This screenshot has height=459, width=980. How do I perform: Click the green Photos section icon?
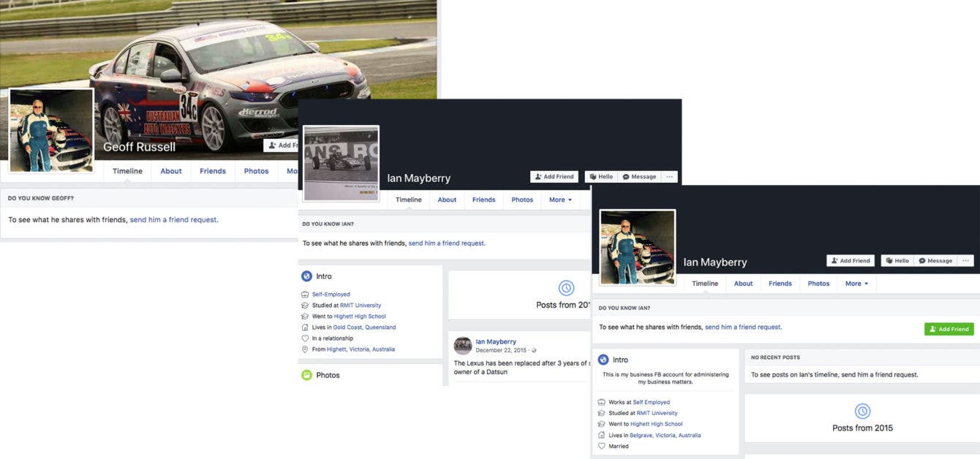(307, 375)
